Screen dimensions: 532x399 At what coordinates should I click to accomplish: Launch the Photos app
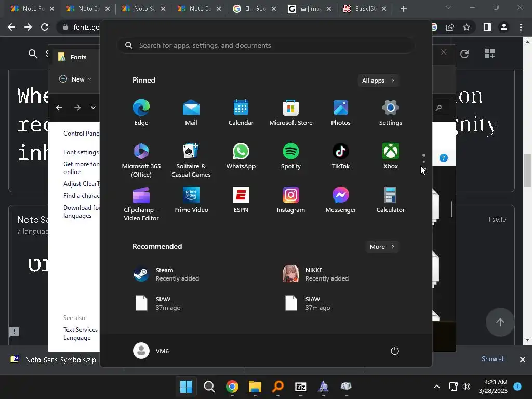pyautogui.click(x=341, y=113)
